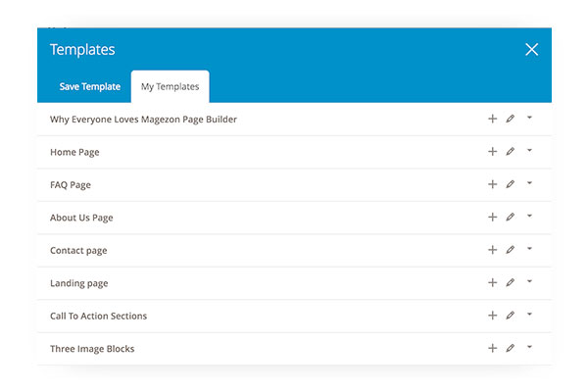Edit the 'Why Everyone Loves Magezon Page Builder' template
This screenshot has width=588, height=392.
point(510,119)
